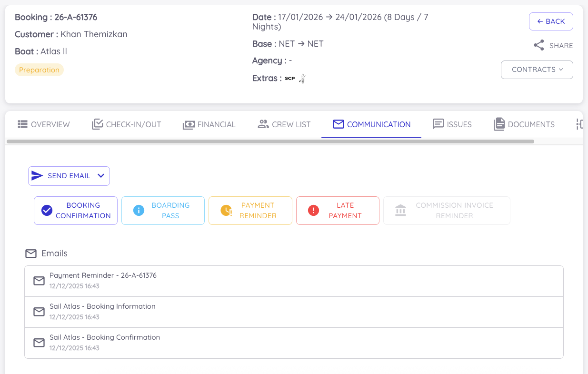Open email Payment Reminder - 26-A-61376
The image size is (588, 374).
coord(294,281)
